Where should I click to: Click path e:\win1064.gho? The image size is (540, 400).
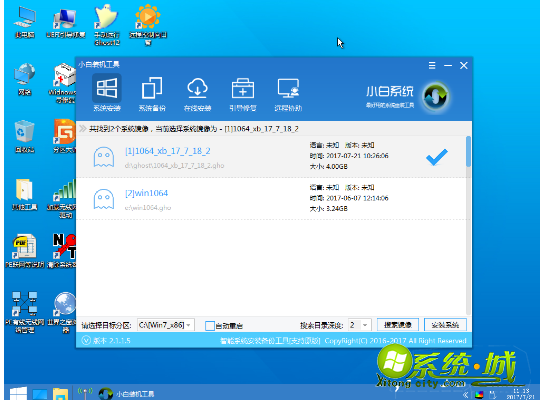[148, 208]
